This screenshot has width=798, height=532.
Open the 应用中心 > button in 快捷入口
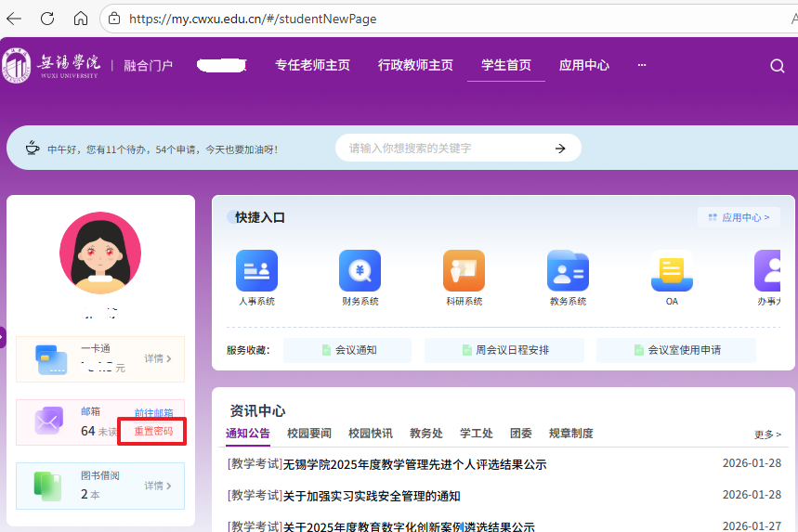pos(739,217)
